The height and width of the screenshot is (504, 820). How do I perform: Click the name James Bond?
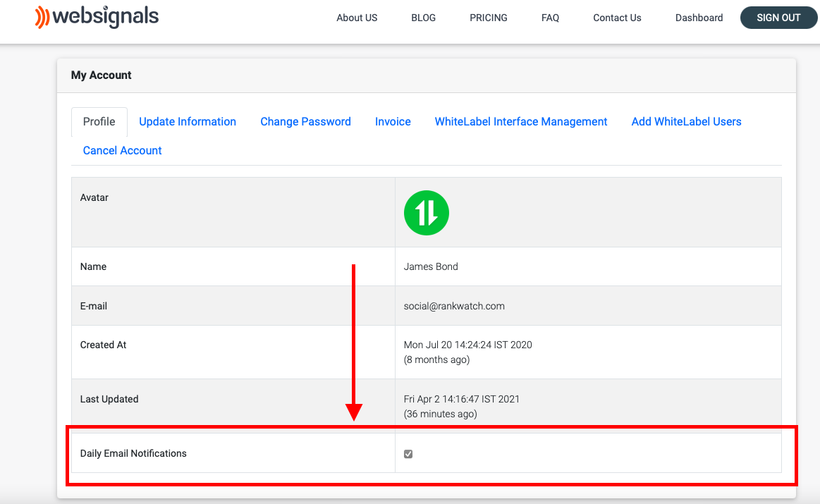click(431, 266)
